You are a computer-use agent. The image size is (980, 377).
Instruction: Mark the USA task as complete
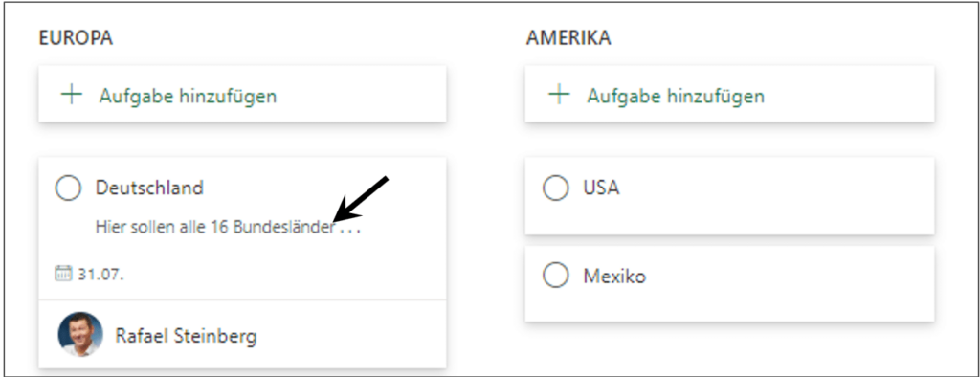556,188
